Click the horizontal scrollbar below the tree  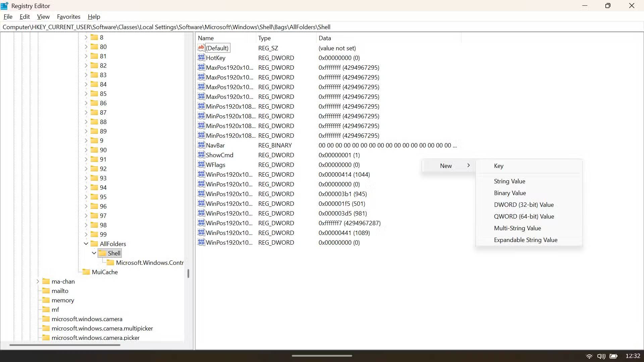[x=65, y=345]
